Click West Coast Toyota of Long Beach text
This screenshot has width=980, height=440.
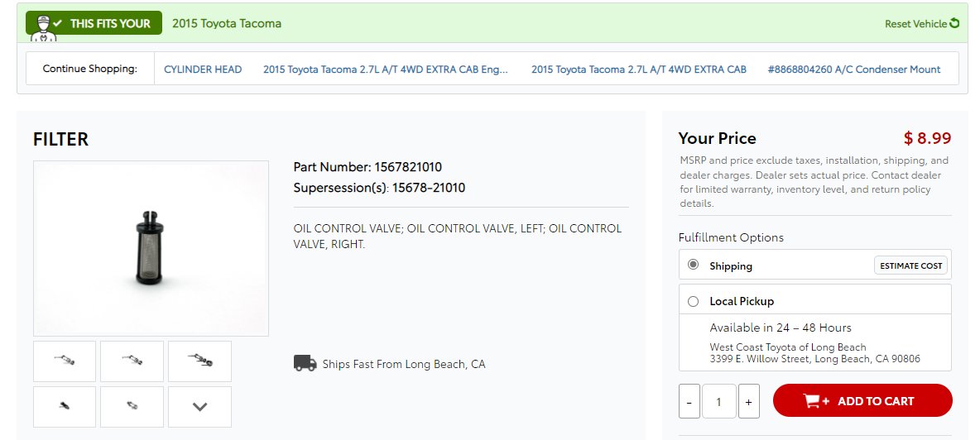pos(788,347)
